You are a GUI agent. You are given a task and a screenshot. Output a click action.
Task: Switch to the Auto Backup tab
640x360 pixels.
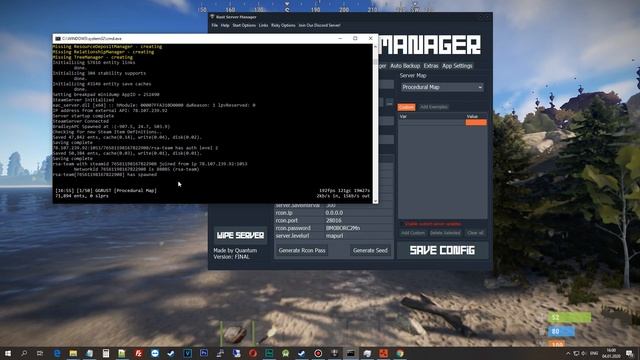point(405,66)
